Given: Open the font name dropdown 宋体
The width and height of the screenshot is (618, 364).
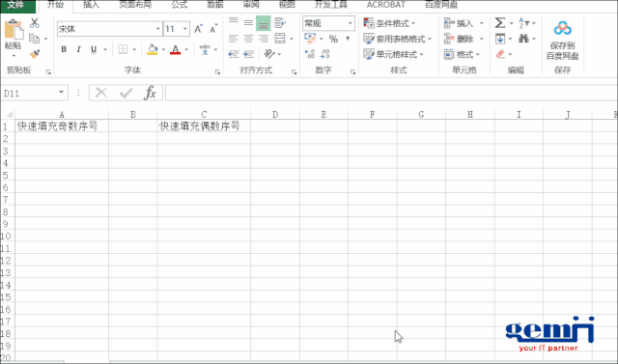Looking at the screenshot, I should click(x=157, y=29).
